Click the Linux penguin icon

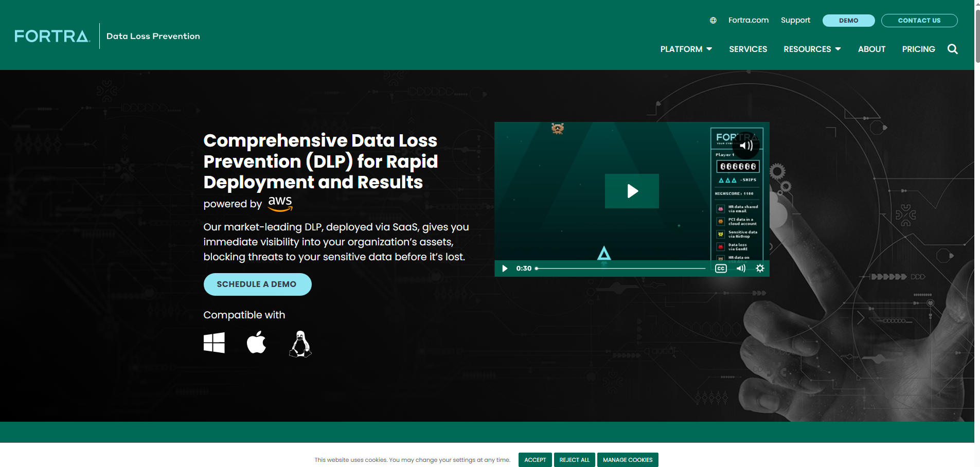300,344
